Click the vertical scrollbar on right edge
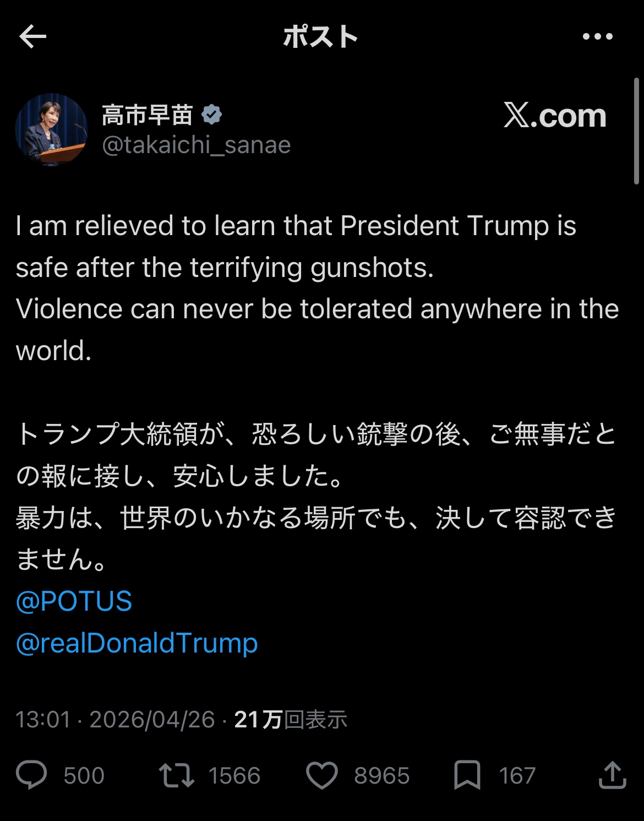The width and height of the screenshot is (644, 821). [636, 131]
